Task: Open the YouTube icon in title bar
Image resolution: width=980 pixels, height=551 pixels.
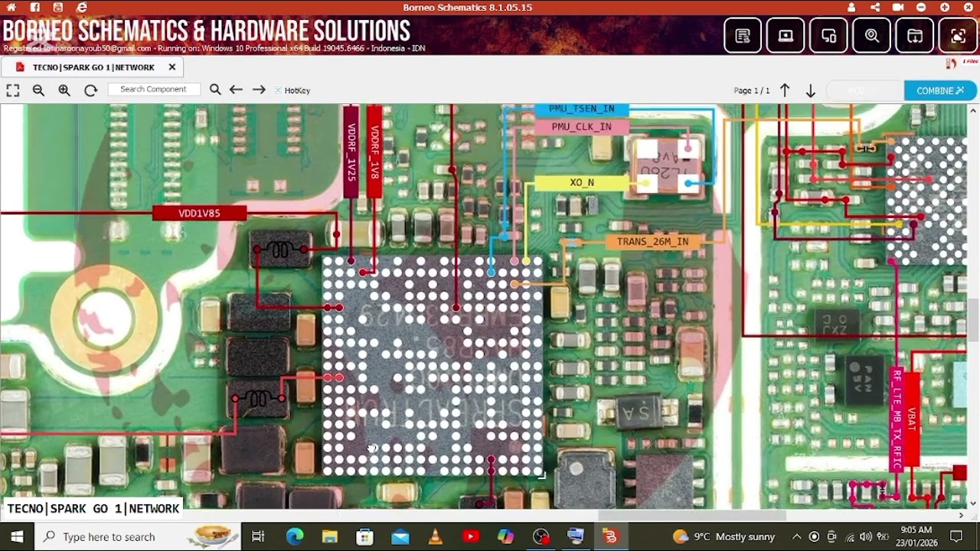Action: tap(58, 7)
